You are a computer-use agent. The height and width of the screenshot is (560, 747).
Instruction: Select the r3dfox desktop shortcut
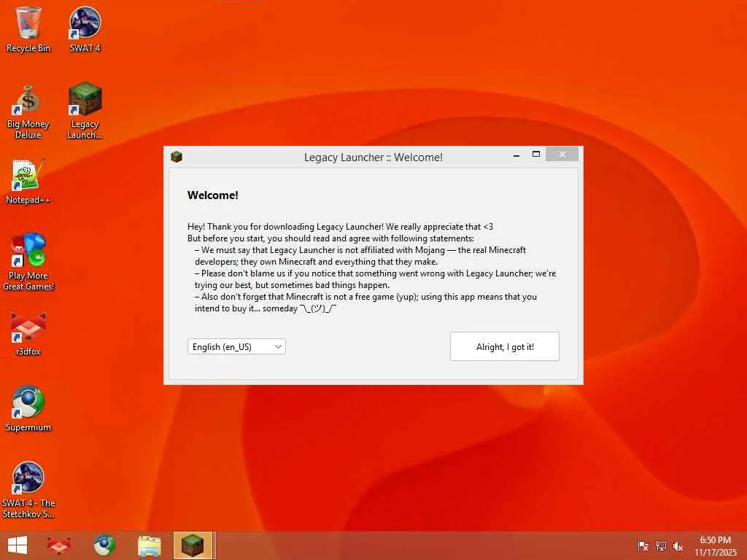[28, 333]
